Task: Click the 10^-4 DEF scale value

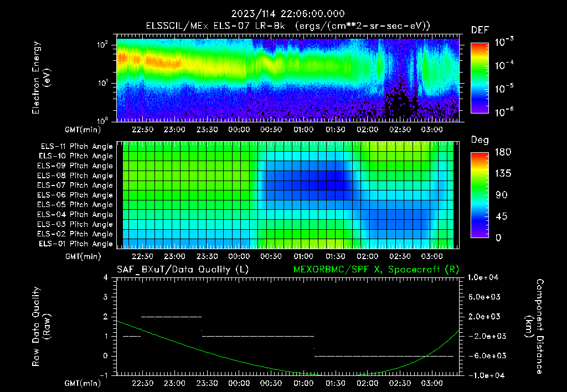Action: tap(504, 65)
